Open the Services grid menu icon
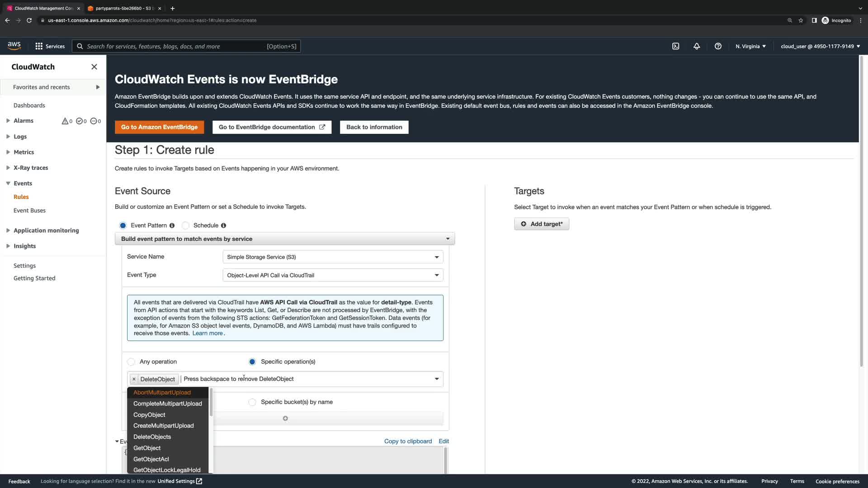 (39, 46)
